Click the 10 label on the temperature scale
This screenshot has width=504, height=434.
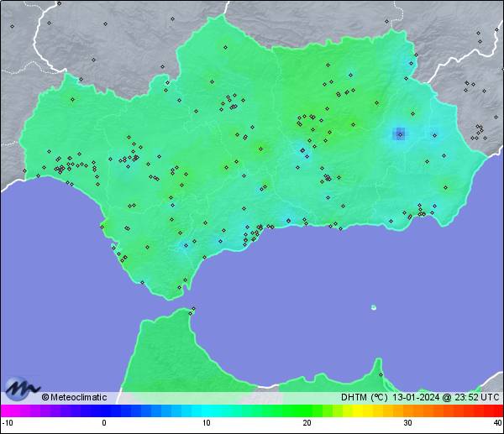click(x=207, y=423)
